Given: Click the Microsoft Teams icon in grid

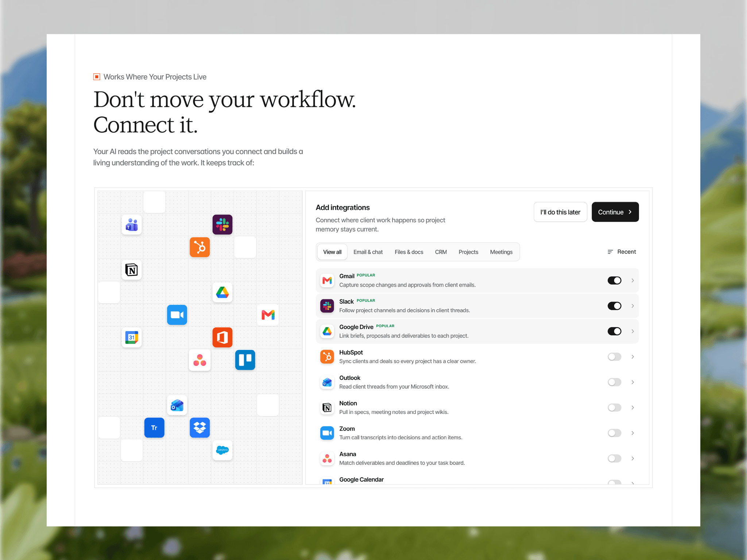Looking at the screenshot, I should tap(132, 225).
